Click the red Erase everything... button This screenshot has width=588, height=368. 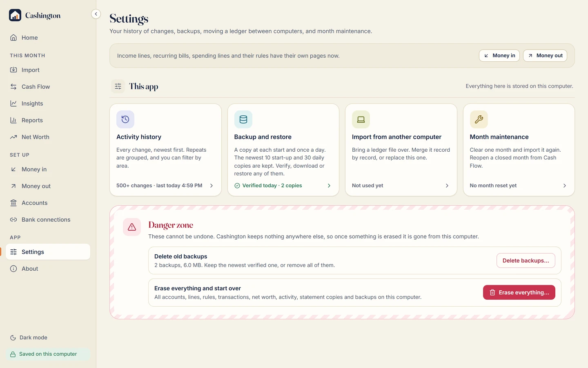[519, 292]
